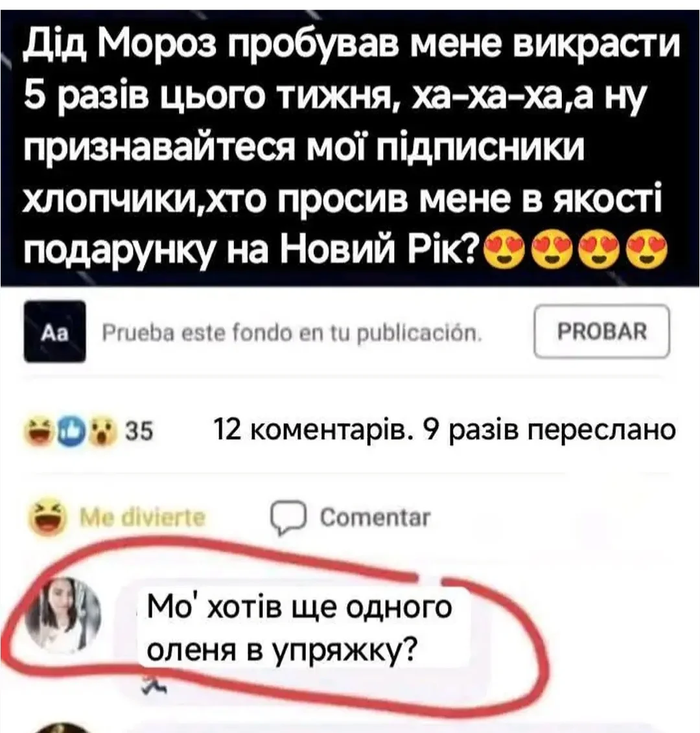700x733 pixels.
Task: Tap the PROBAR button
Action: point(601,331)
